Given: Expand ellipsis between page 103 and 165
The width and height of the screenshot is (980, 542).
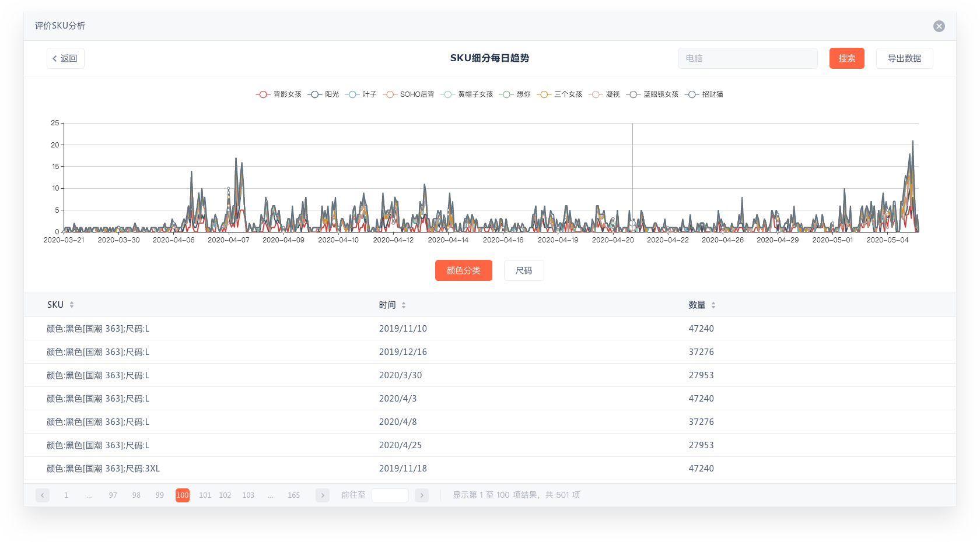Looking at the screenshot, I should (x=271, y=495).
